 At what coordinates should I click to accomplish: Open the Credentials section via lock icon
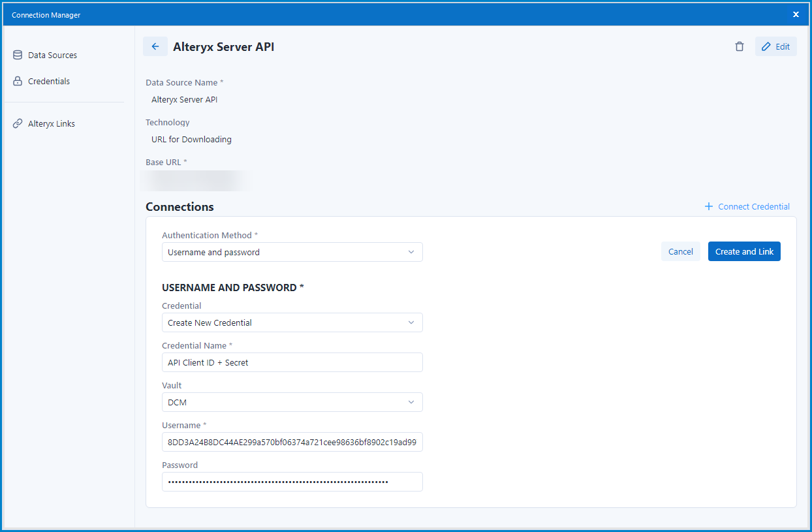click(x=17, y=81)
